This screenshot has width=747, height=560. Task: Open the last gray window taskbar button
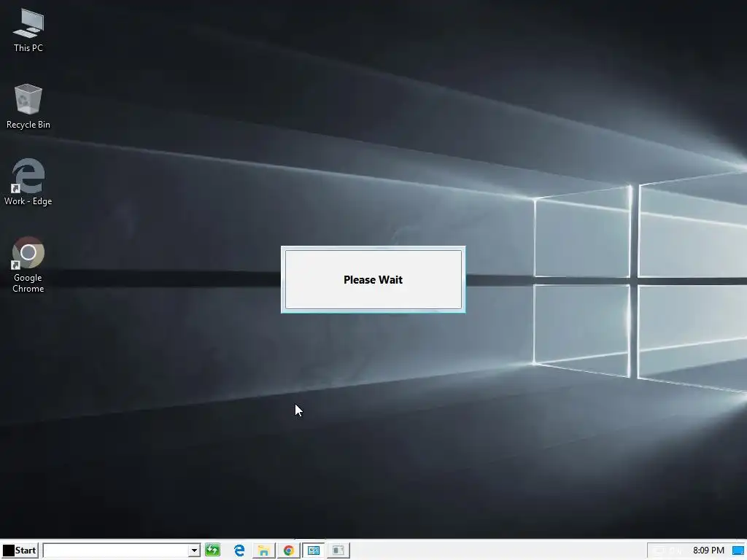point(338,551)
